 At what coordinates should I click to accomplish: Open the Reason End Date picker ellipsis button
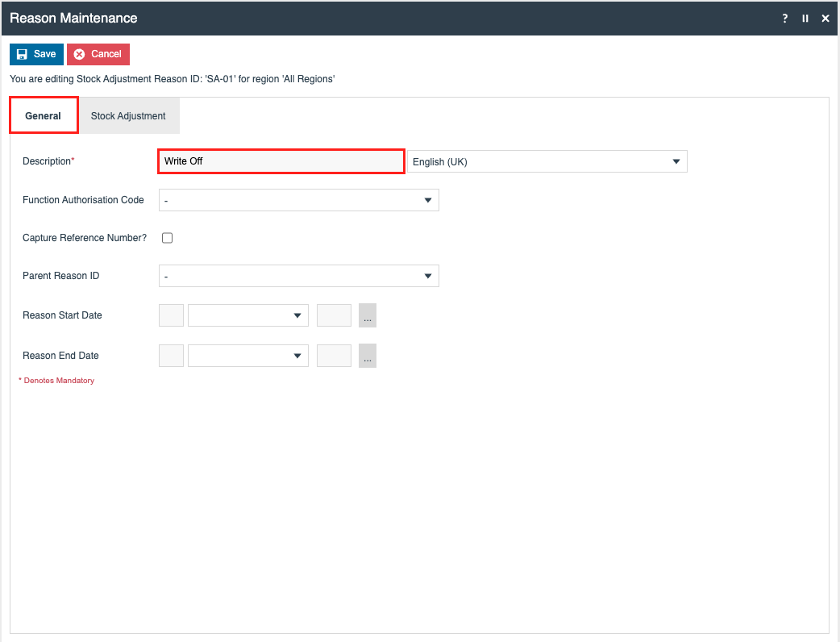pos(368,356)
